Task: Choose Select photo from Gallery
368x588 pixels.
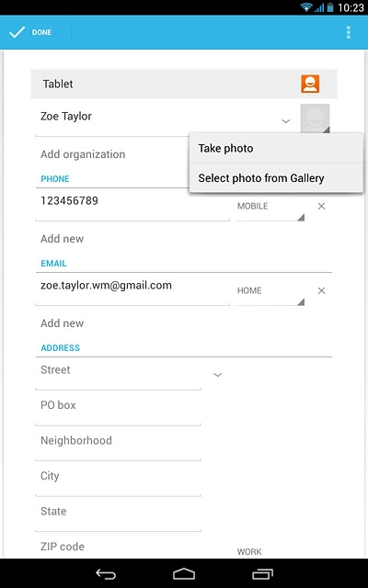Action: (x=276, y=178)
